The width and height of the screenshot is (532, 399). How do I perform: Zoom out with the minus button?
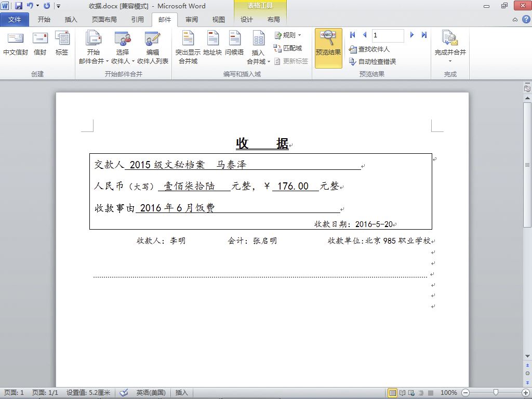[x=466, y=393]
